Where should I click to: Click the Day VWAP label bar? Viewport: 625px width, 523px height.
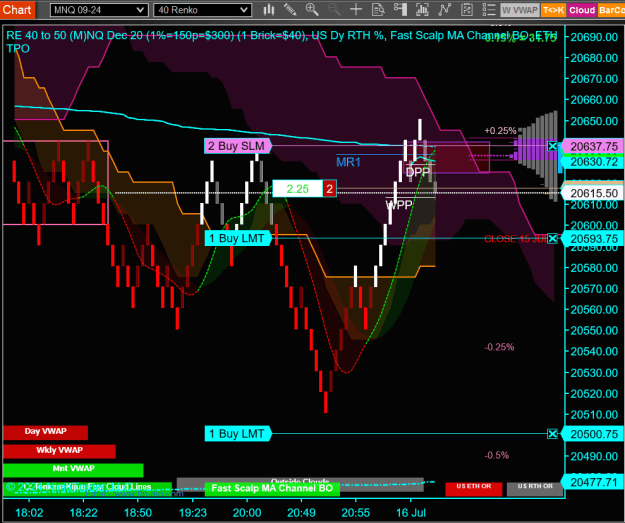(x=45, y=433)
